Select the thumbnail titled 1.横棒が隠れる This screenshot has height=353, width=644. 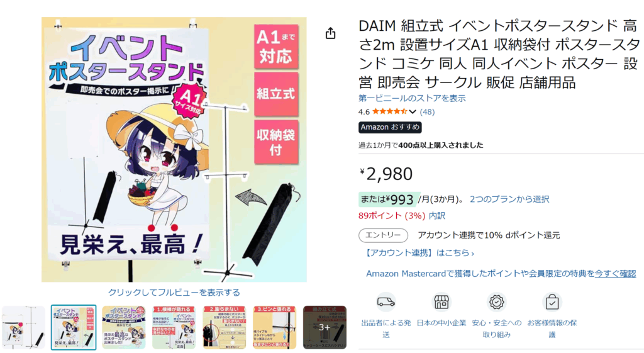pos(174,328)
